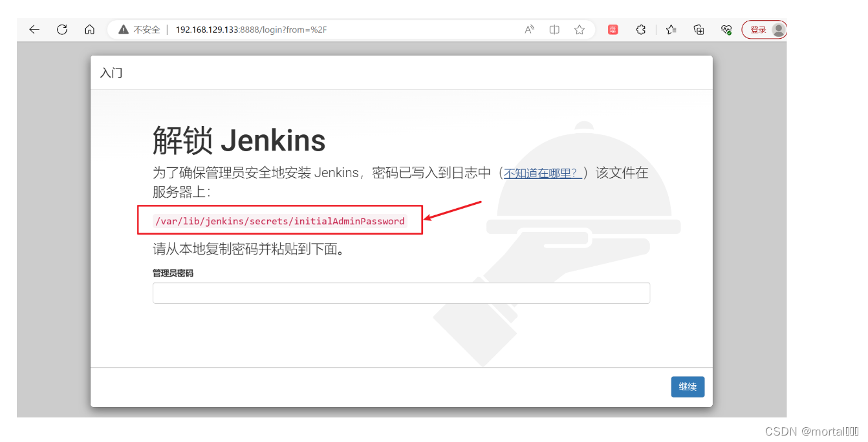Open the favorites list

[x=671, y=30]
